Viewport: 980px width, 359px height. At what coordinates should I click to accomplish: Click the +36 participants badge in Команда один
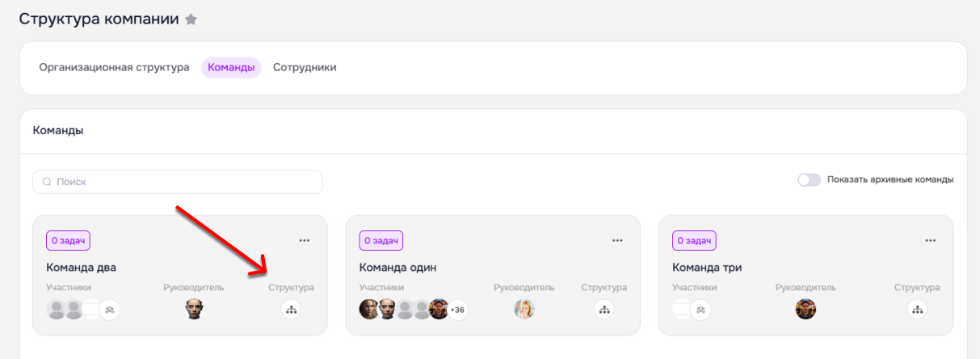pyautogui.click(x=457, y=309)
